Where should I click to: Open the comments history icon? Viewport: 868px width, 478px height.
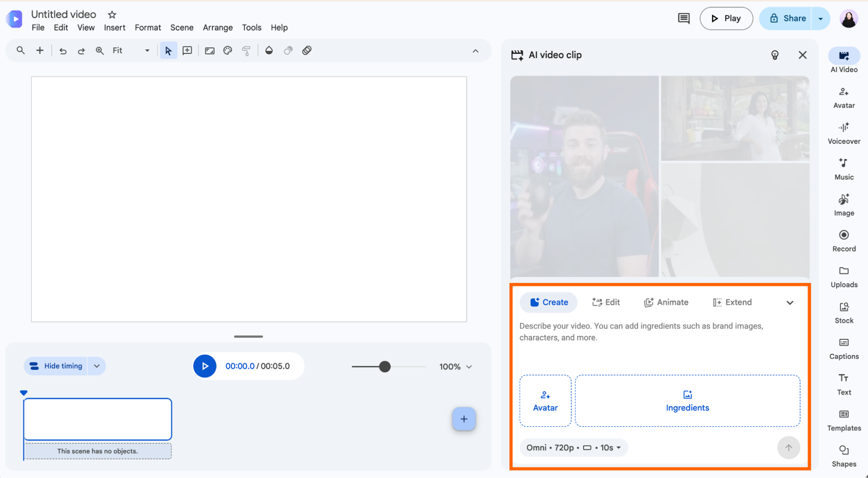[683, 18]
